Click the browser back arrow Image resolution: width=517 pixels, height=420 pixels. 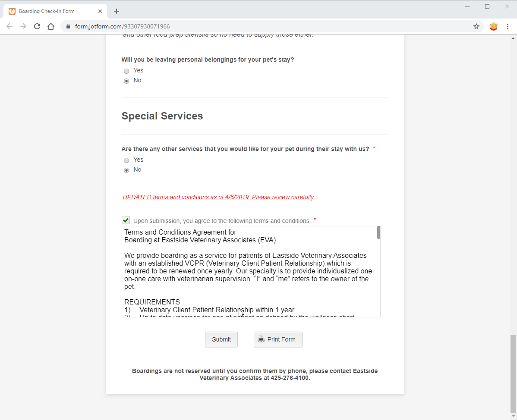click(x=9, y=26)
